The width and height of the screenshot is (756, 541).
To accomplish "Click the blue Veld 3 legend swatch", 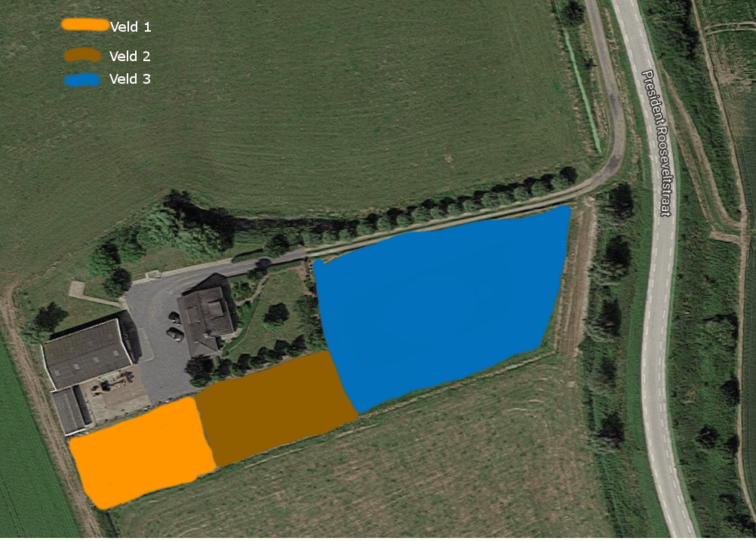I will coord(82,79).
